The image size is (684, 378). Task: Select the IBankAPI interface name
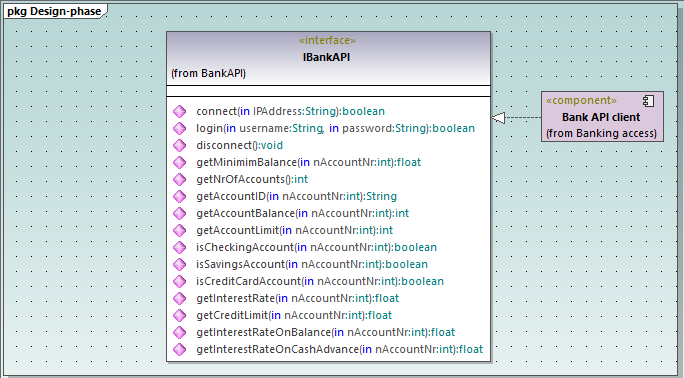pos(326,57)
